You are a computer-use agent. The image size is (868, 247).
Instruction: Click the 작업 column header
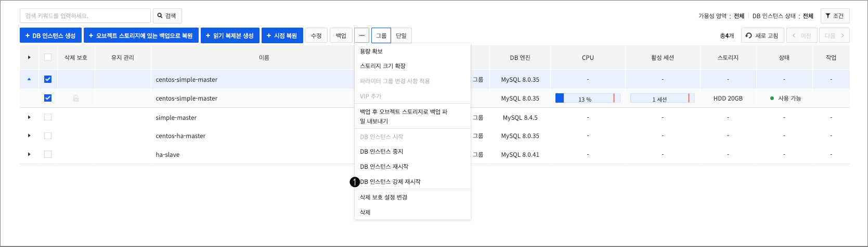click(831, 57)
